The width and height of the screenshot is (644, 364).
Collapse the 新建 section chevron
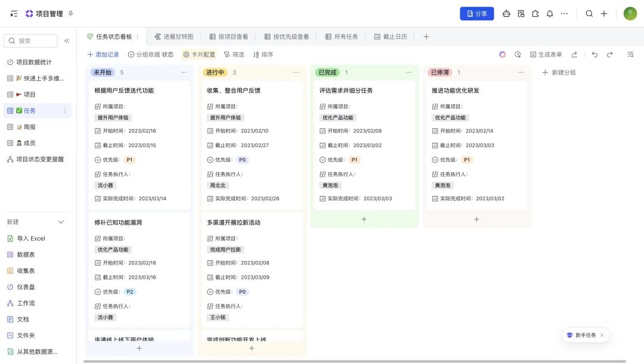point(60,222)
